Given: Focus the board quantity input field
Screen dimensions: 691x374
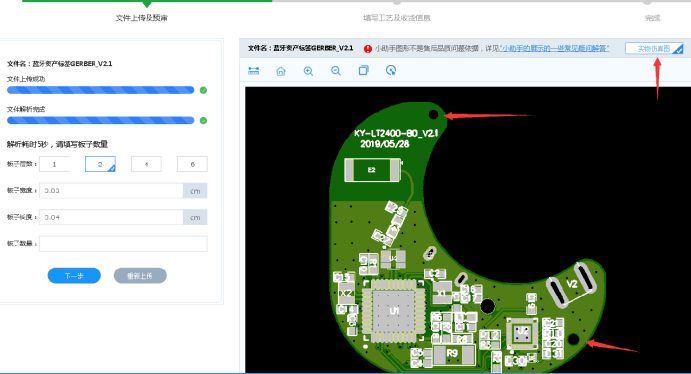Looking at the screenshot, I should tap(123, 244).
